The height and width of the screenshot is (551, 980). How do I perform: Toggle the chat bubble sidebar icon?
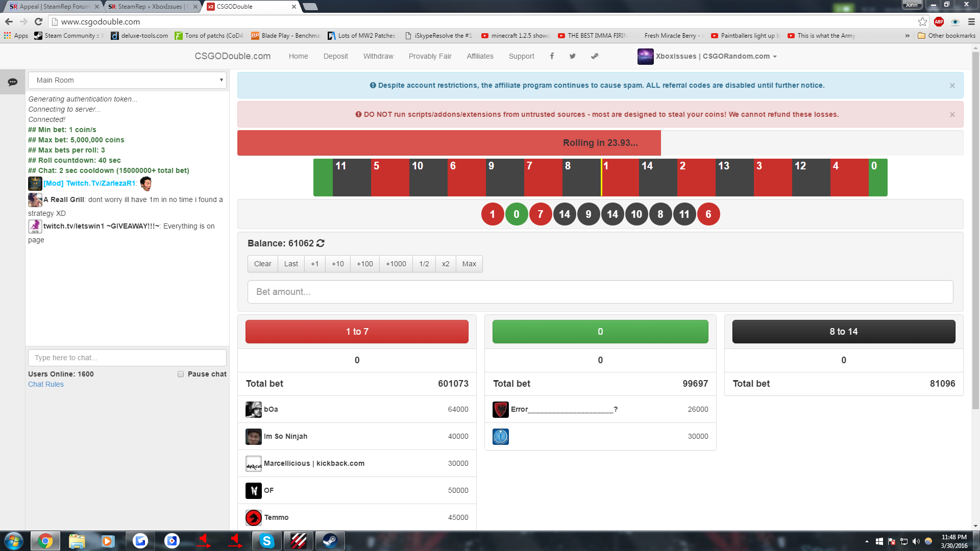(x=12, y=82)
